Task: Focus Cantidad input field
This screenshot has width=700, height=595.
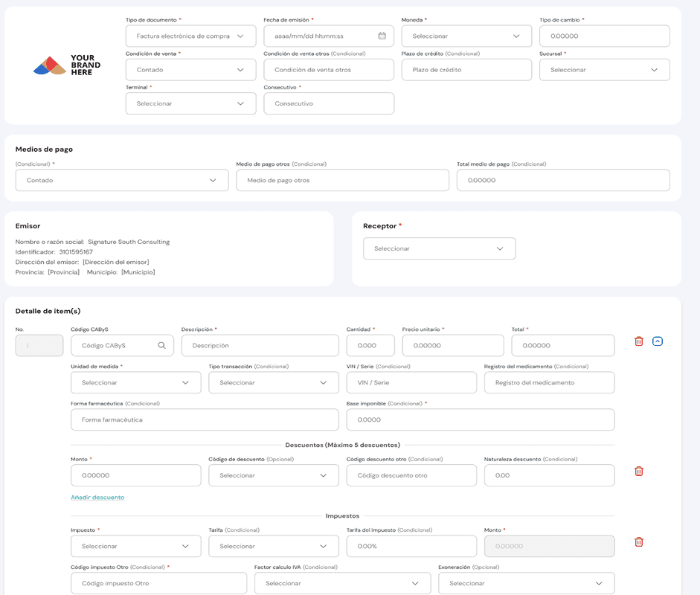Action: pyautogui.click(x=370, y=346)
